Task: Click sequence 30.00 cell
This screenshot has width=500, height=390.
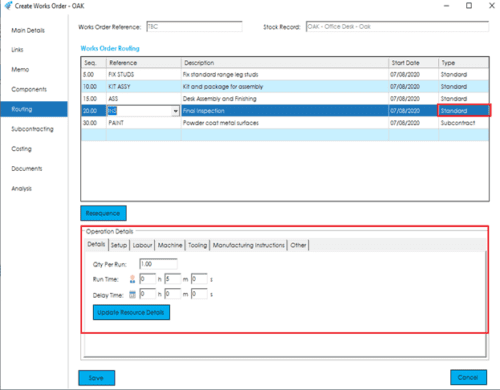Action: point(94,123)
